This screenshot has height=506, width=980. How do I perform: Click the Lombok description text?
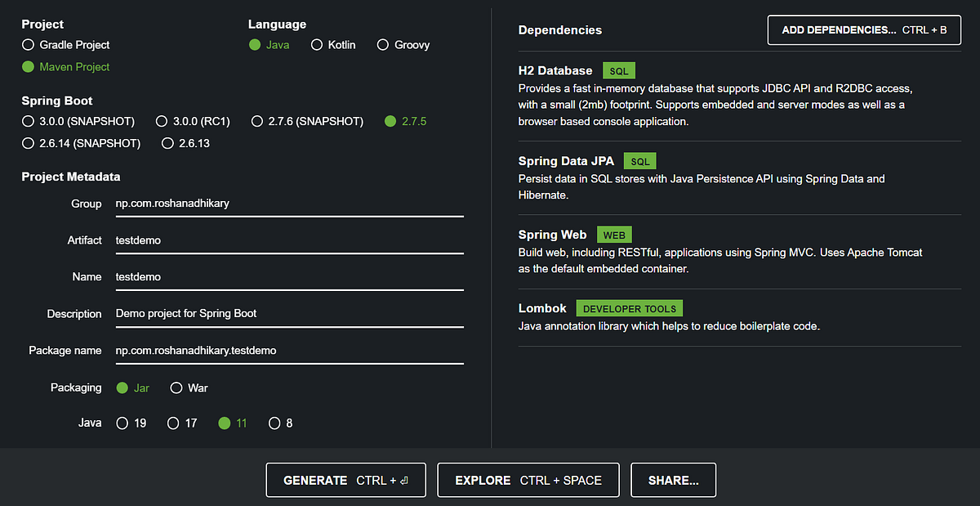coord(669,326)
